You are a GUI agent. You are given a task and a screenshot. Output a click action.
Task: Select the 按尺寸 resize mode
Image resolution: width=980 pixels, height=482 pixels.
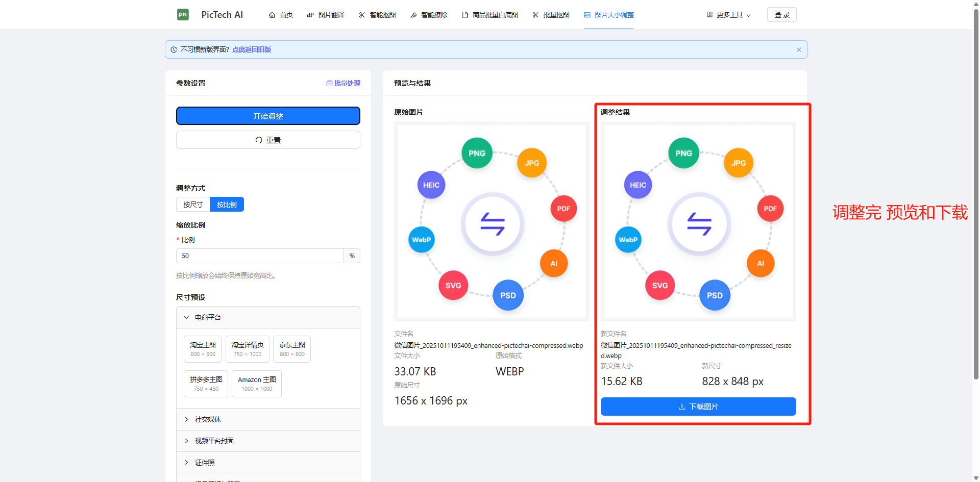[x=193, y=205]
